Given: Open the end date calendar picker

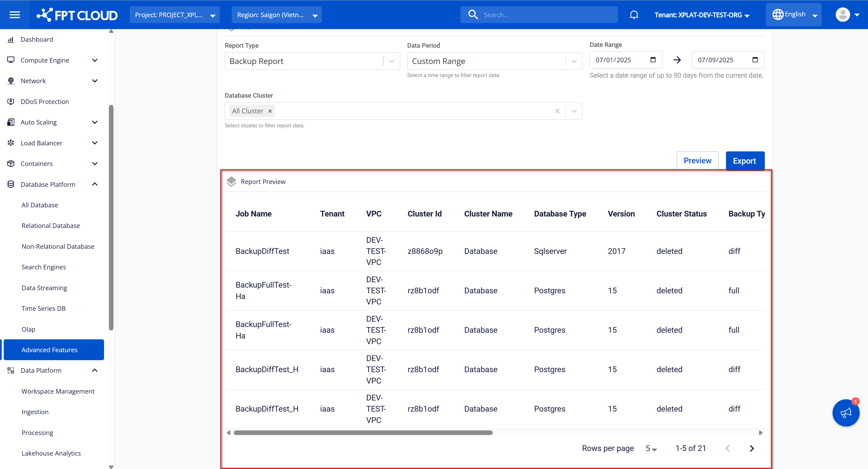Looking at the screenshot, I should tap(755, 60).
